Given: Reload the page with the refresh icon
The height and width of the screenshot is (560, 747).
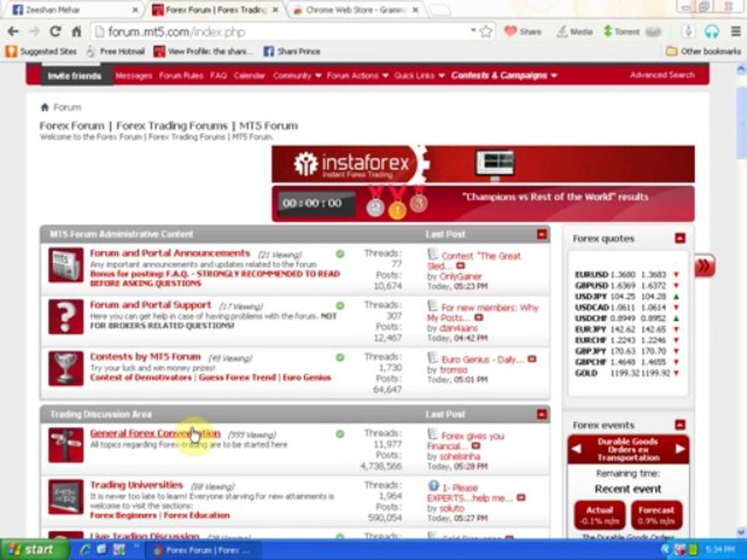Looking at the screenshot, I should [54, 32].
